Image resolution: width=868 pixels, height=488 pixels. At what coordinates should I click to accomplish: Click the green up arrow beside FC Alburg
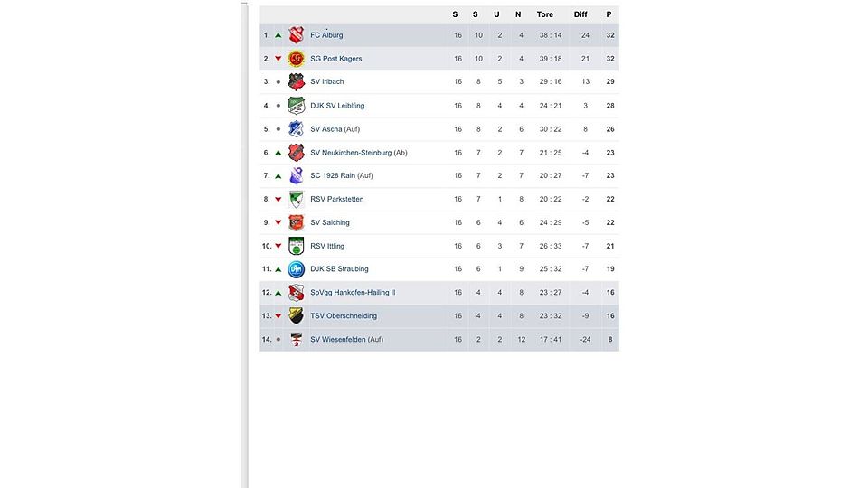click(x=278, y=35)
